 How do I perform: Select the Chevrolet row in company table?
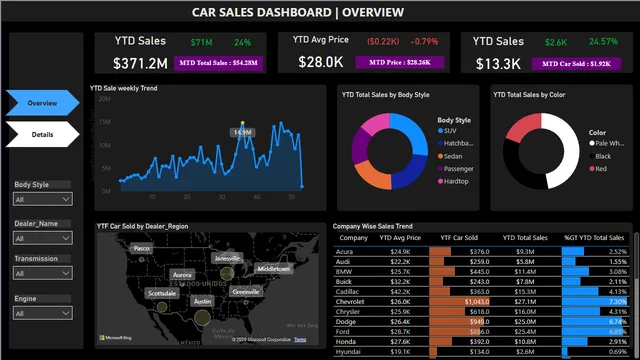click(481, 302)
